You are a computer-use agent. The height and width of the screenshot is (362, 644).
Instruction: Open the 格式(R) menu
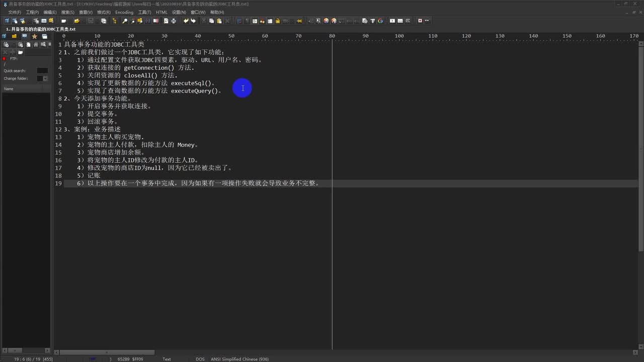coord(104,12)
